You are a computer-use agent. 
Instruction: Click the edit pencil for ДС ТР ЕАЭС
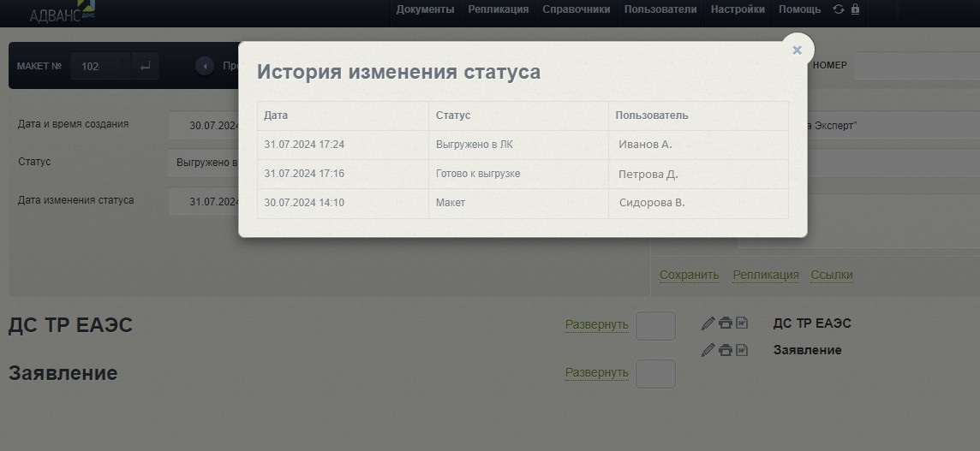708,323
